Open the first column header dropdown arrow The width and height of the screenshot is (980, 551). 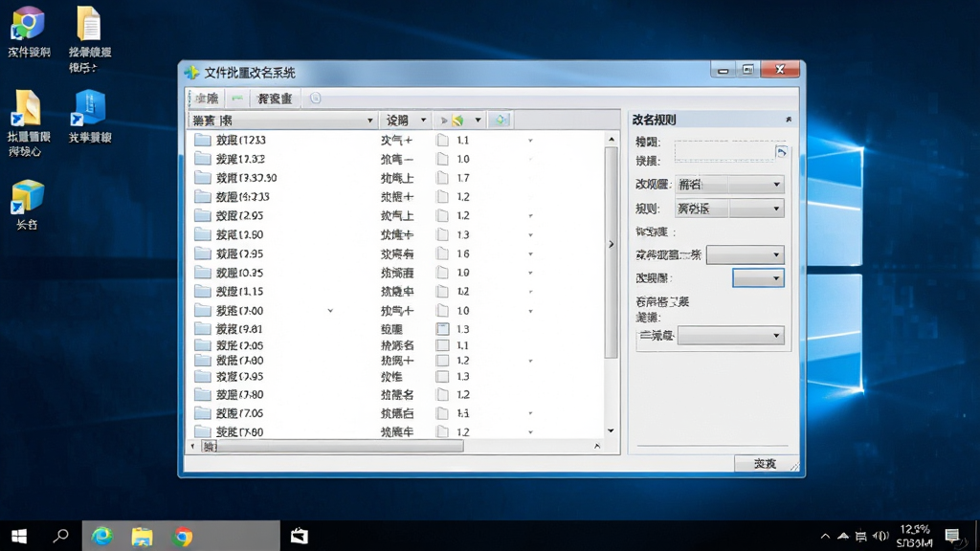[370, 120]
